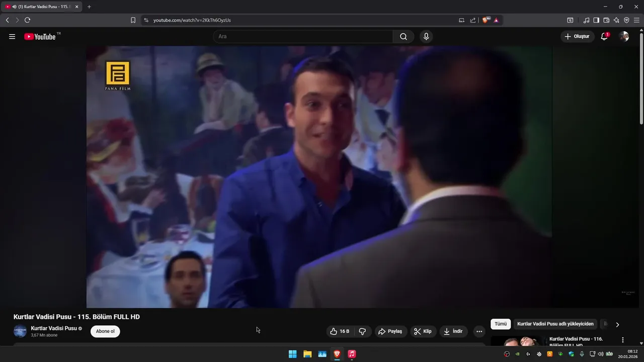Open the YouTube notifications bell

(604, 37)
